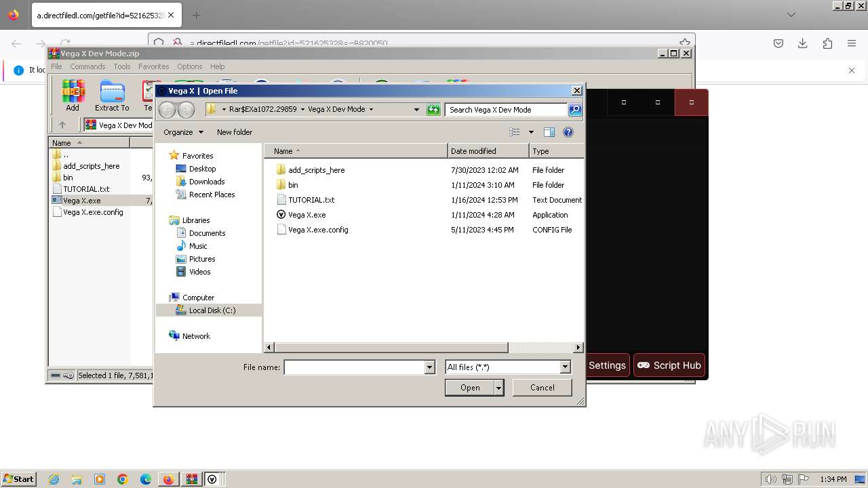868x488 pixels.
Task: Open the Firefox hamburger menu
Action: 852,43
